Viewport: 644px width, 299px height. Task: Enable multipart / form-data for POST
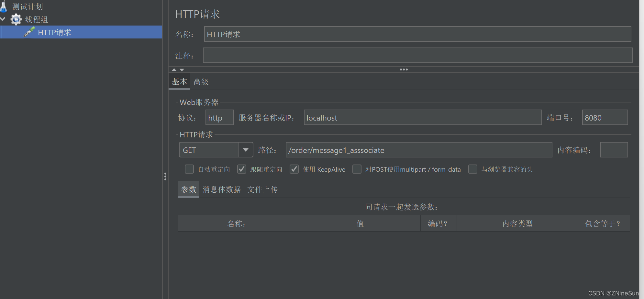(357, 169)
